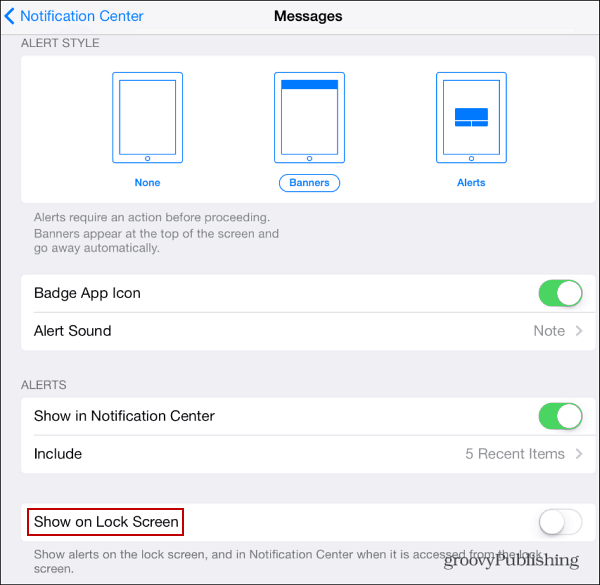Tap the Include row label
This screenshot has width=600, height=585.
tap(58, 454)
